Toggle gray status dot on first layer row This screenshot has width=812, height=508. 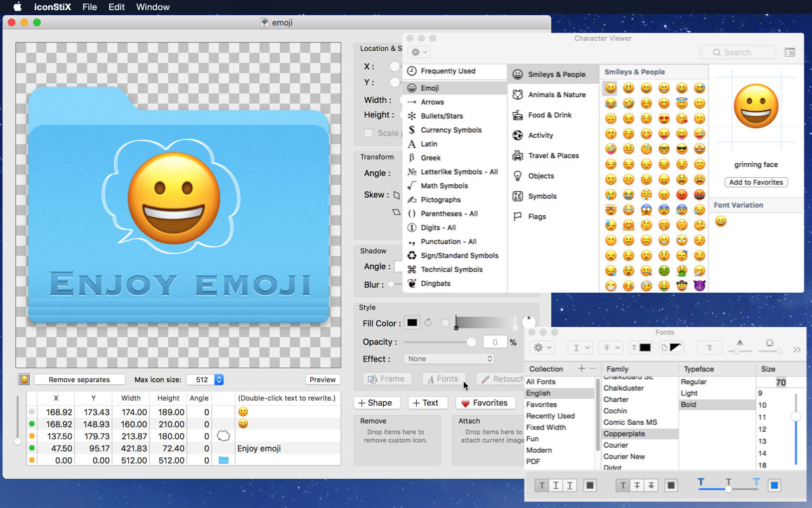pyautogui.click(x=32, y=412)
